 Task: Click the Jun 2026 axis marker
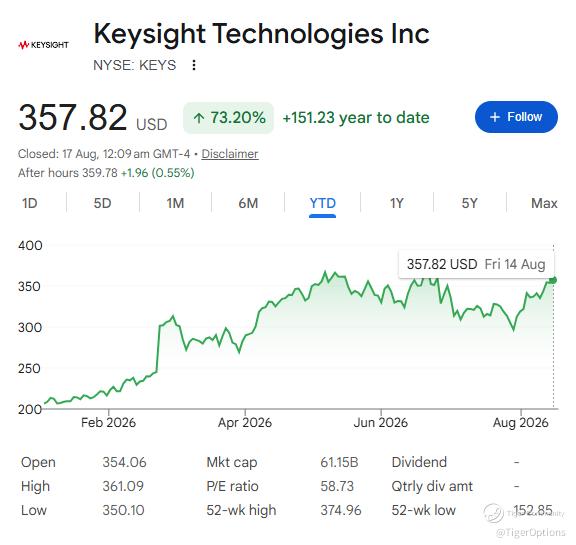click(x=381, y=422)
